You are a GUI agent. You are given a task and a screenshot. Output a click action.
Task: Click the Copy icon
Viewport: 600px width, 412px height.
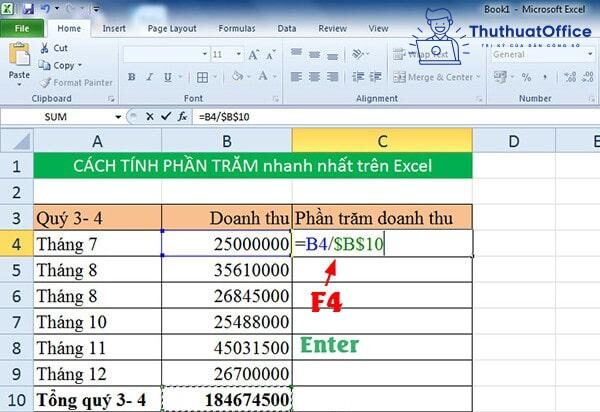(44, 65)
